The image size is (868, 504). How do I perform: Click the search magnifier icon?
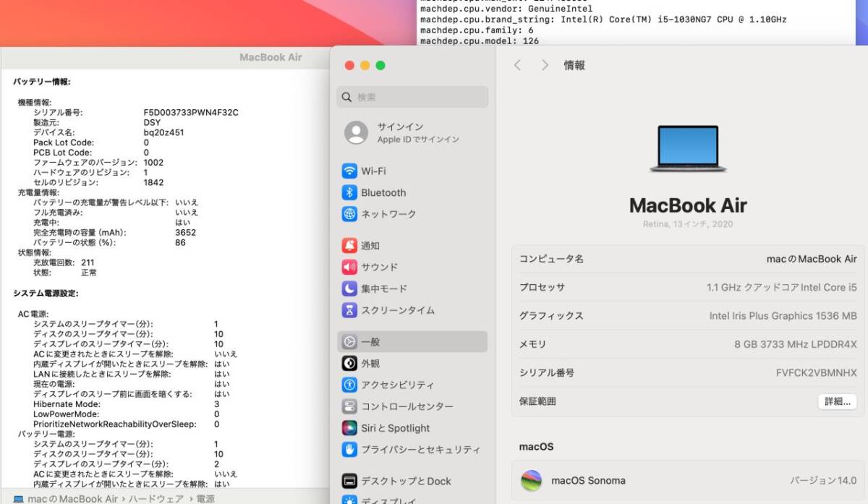click(347, 97)
